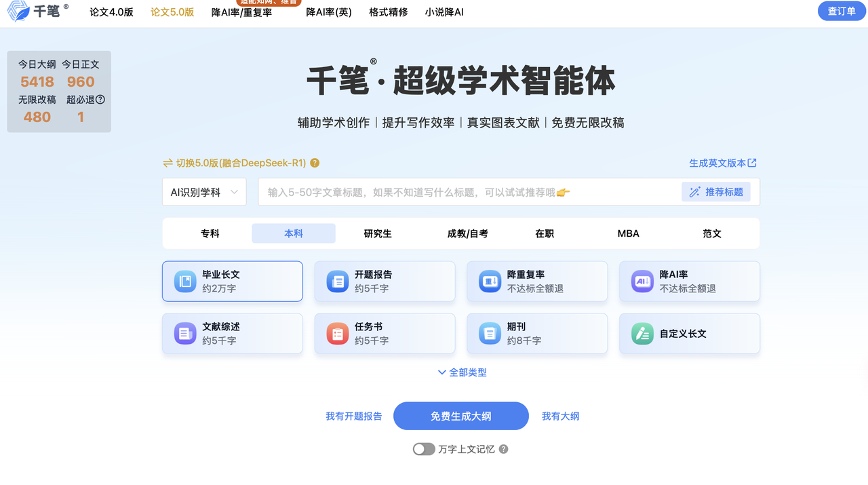Click the magic wand icon in 推荐标题

695,192
